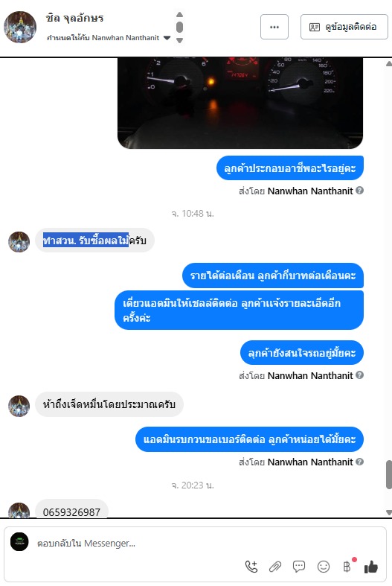This screenshot has height=586, width=392.
Task: Expand the assigned-to Nanwhan Nanthanit dropdown
Action: 167,38
